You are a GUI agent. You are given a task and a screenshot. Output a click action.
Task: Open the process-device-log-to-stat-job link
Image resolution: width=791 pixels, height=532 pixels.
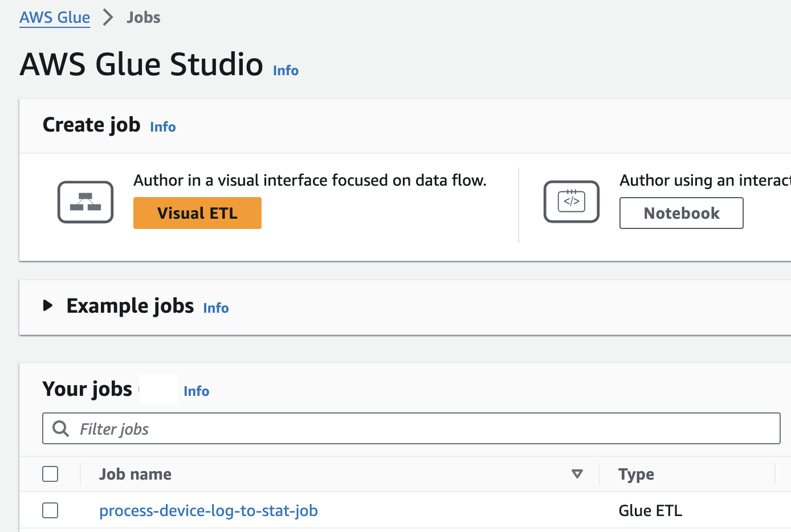209,510
